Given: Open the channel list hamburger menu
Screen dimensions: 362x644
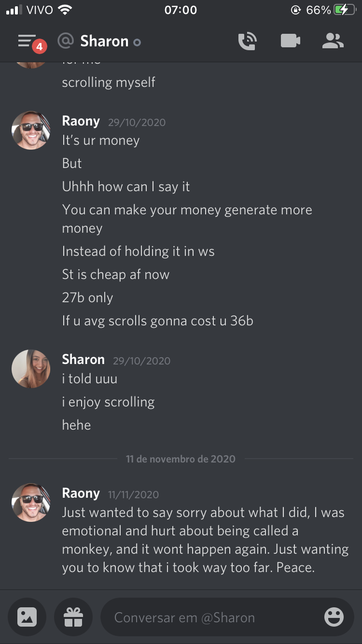Looking at the screenshot, I should point(28,41).
